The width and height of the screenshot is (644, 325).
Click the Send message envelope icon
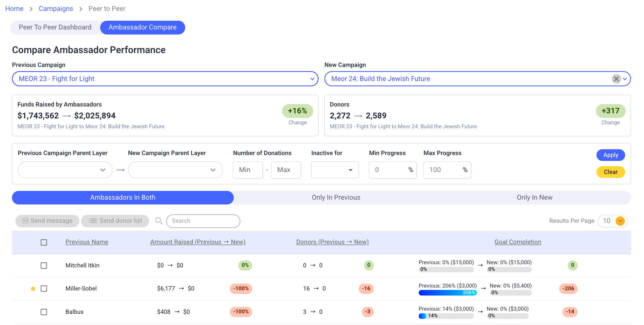(x=26, y=221)
